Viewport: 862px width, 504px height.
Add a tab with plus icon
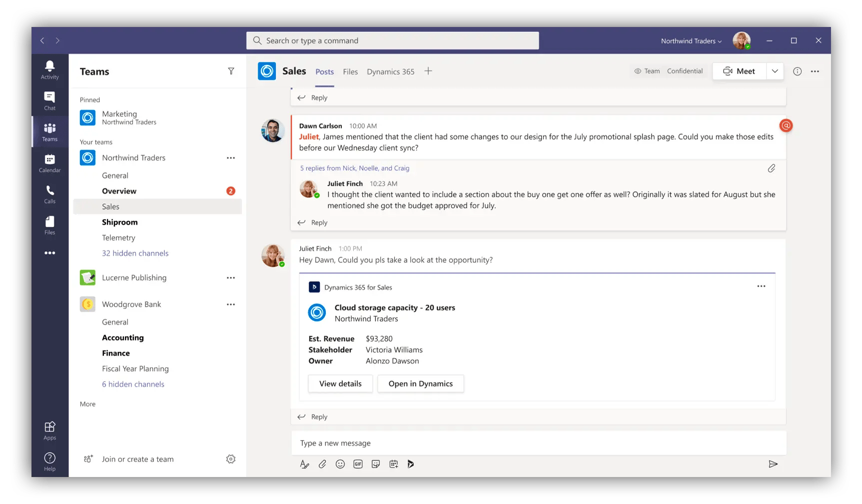coord(428,71)
